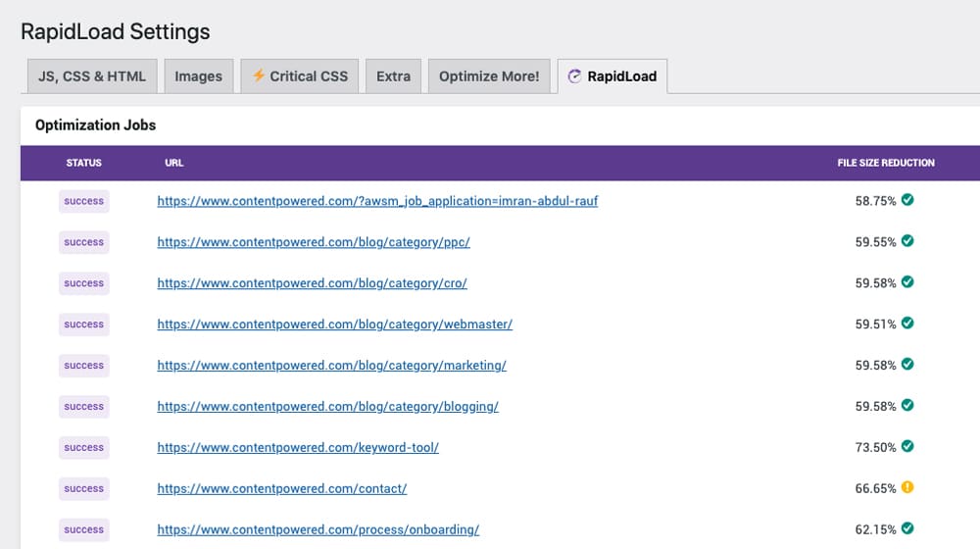This screenshot has height=549, width=980.
Task: Switch to the Images tab
Action: (199, 76)
